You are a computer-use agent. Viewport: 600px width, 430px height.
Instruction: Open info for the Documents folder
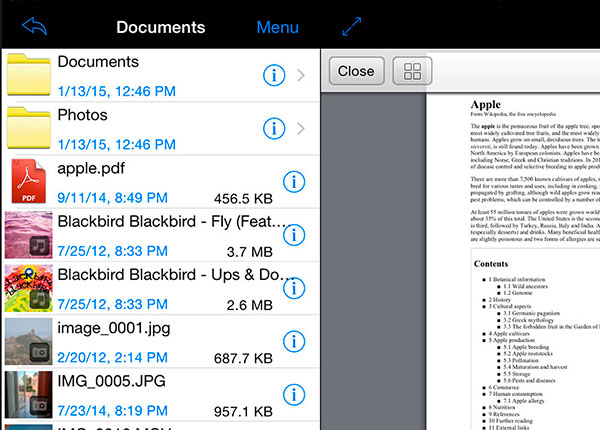point(273,74)
